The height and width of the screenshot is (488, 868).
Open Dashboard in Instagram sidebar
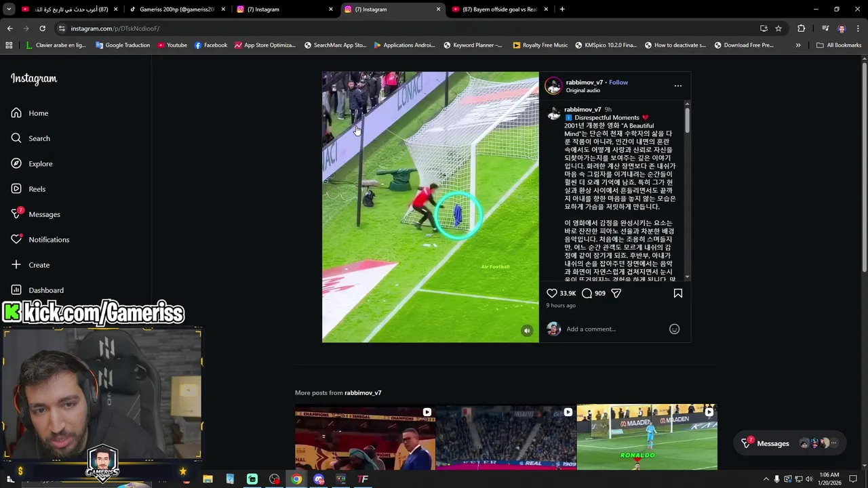coord(37,290)
